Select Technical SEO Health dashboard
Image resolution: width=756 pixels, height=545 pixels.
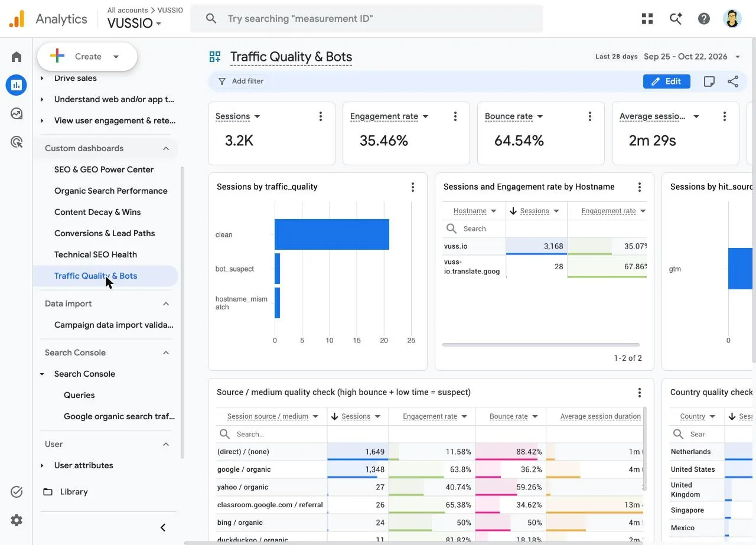click(96, 254)
